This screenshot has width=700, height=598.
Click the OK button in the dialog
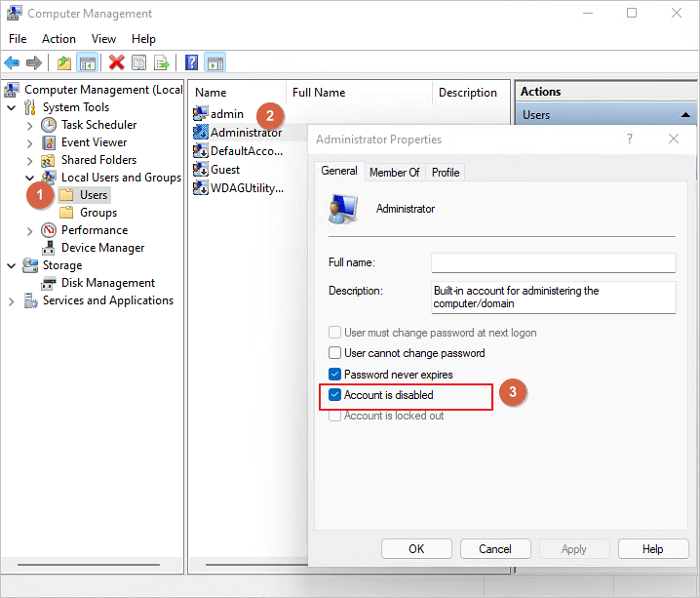point(416,549)
